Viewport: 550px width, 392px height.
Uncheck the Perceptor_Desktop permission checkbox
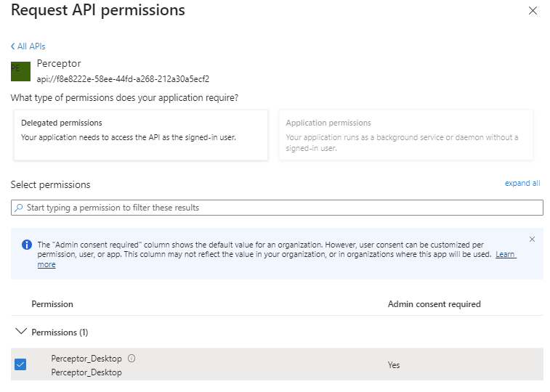click(x=20, y=364)
